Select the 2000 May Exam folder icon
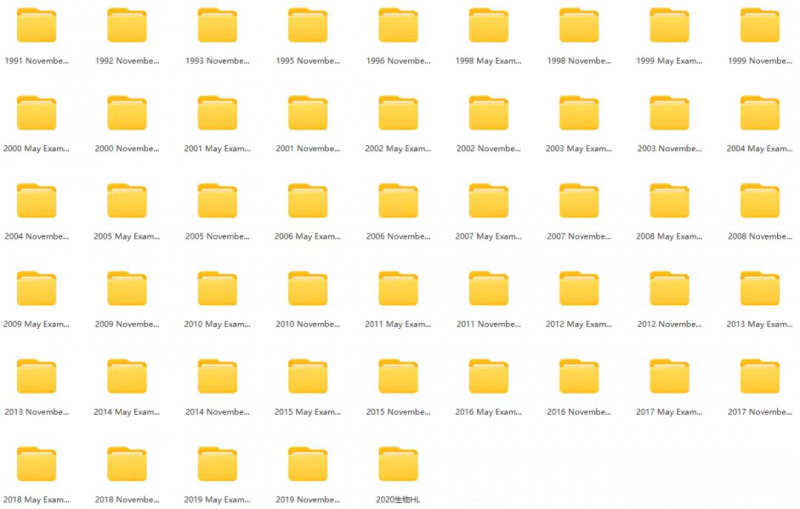The image size is (800, 509). 36,113
